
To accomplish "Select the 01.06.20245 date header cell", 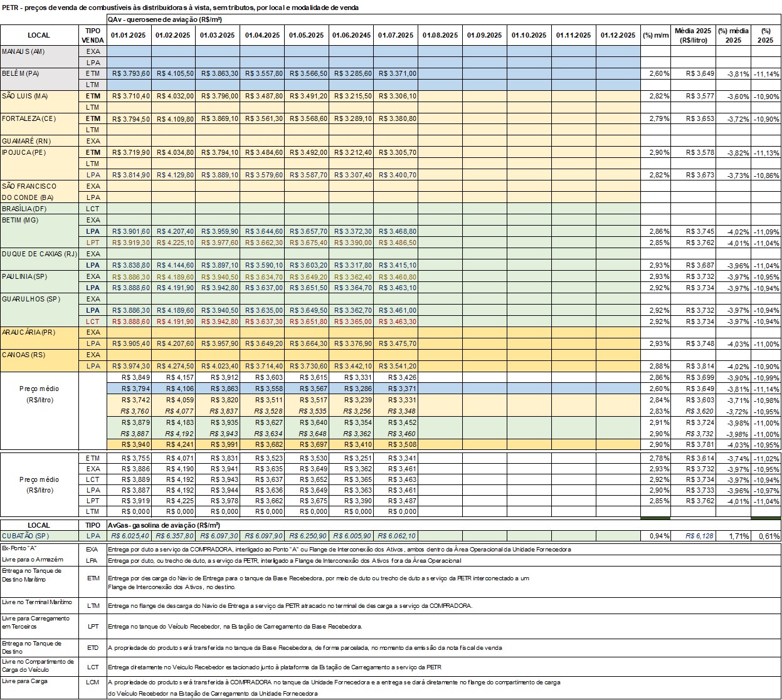I will [351, 35].
